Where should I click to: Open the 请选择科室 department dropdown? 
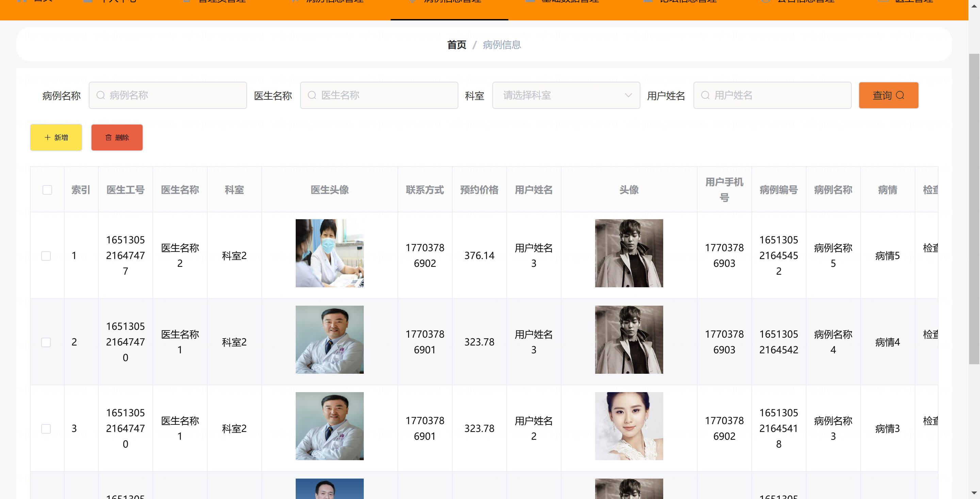566,95
